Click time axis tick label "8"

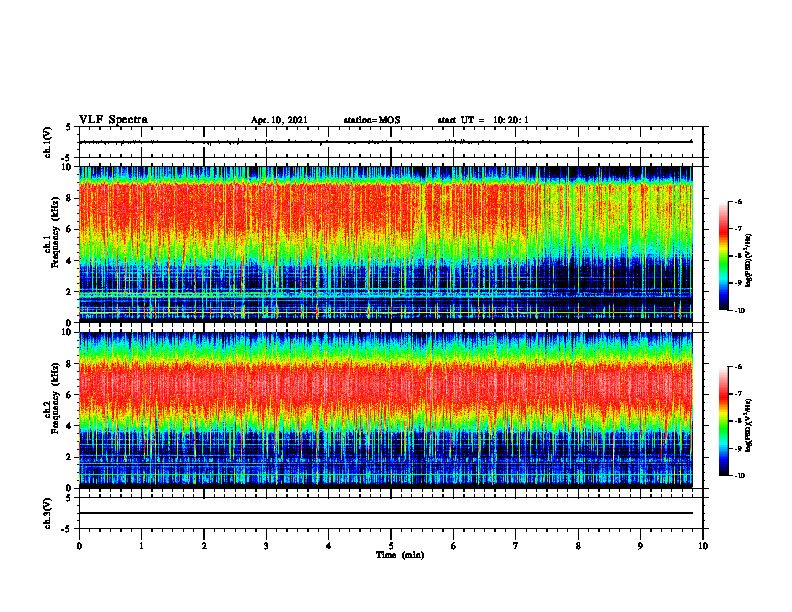pos(578,546)
